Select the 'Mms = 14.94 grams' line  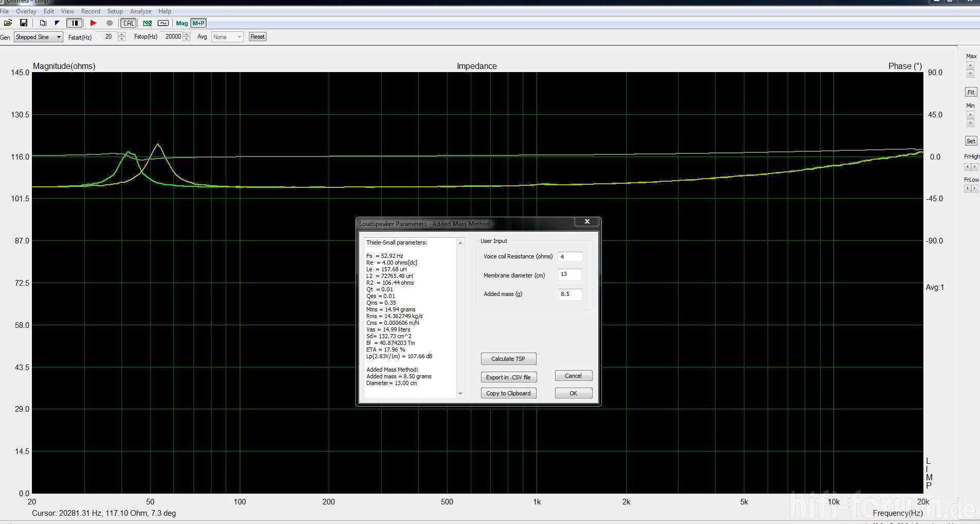[x=391, y=309]
